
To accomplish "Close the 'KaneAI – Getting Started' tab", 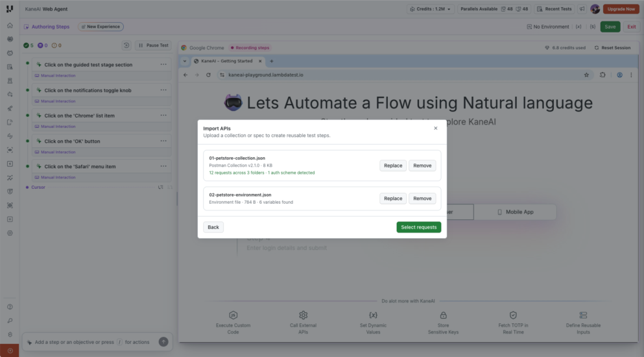I will click(x=260, y=61).
